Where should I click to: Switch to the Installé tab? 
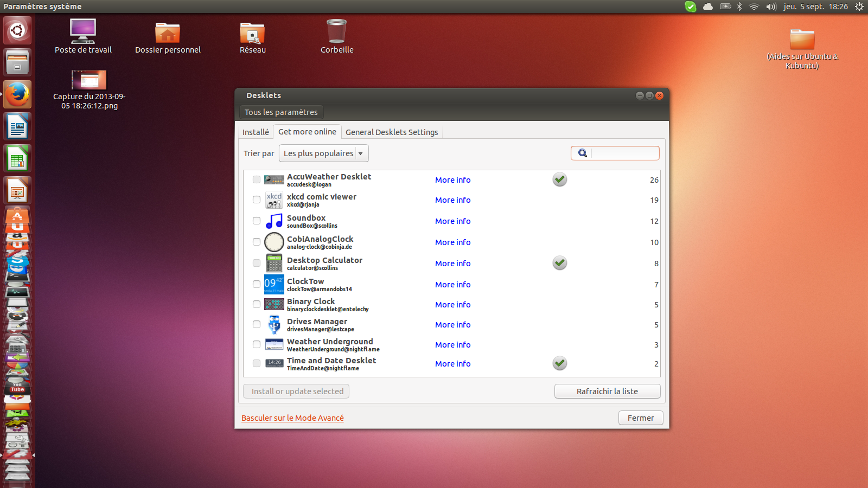[256, 132]
